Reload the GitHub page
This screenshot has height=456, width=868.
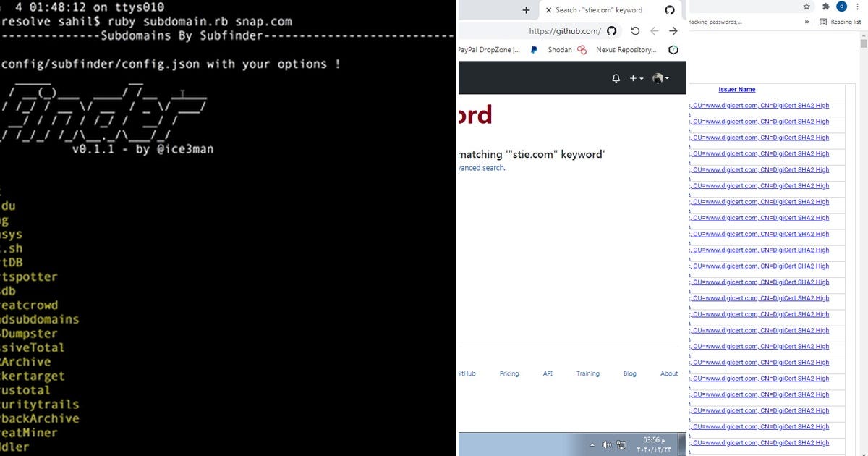[635, 31]
